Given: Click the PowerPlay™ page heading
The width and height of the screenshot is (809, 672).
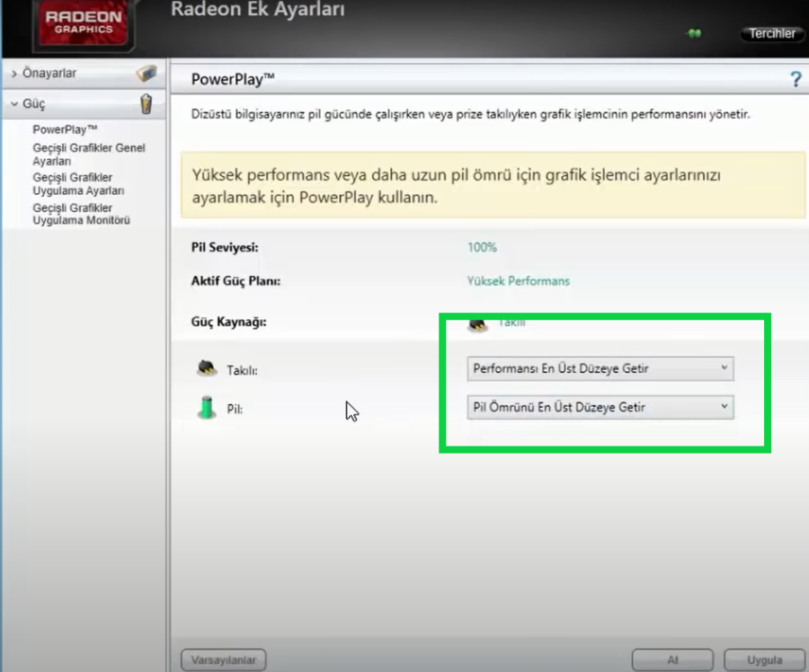Looking at the screenshot, I should click(233, 79).
